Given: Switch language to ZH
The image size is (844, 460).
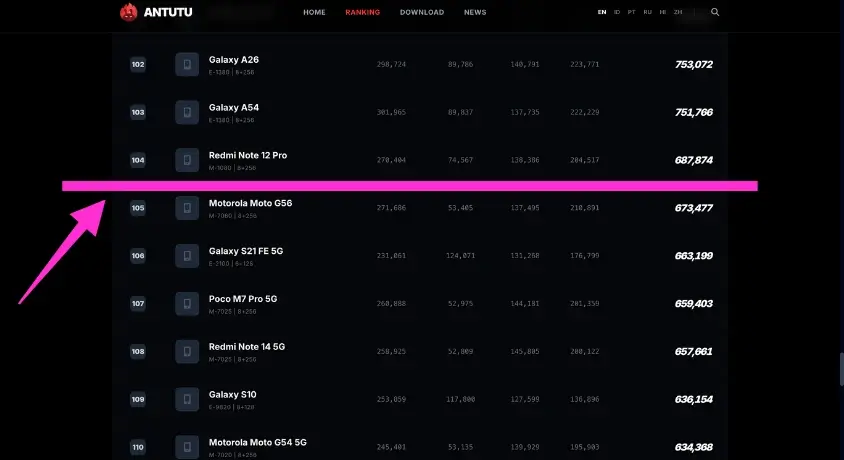Looking at the screenshot, I should tap(678, 12).
